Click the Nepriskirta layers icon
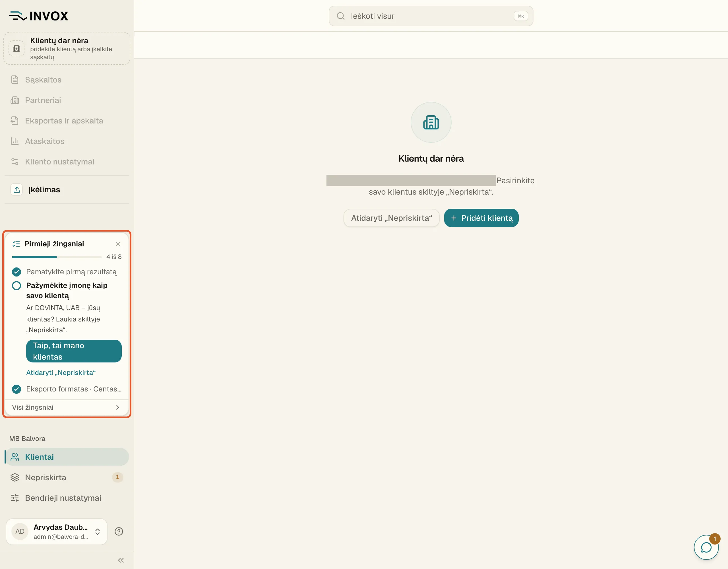Viewport: 728px width, 569px height. point(15,477)
